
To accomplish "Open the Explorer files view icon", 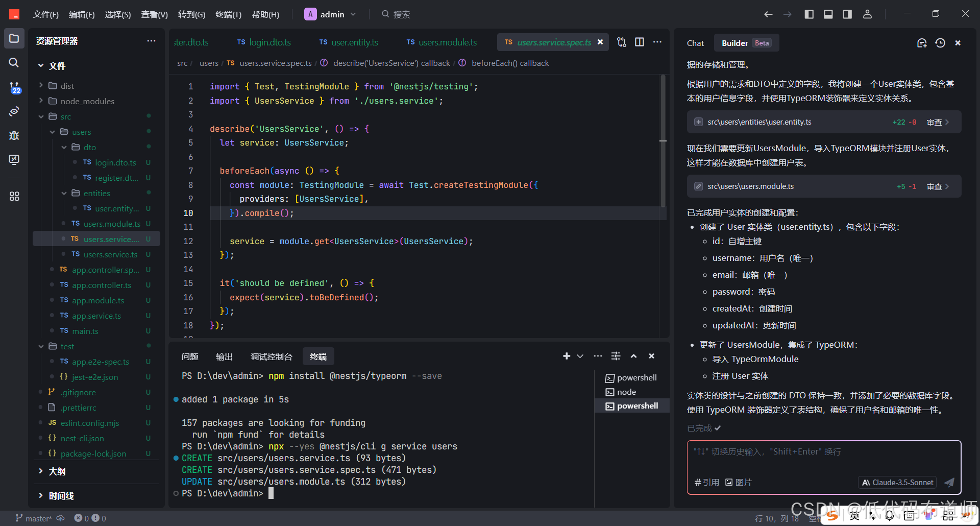I will (14, 39).
